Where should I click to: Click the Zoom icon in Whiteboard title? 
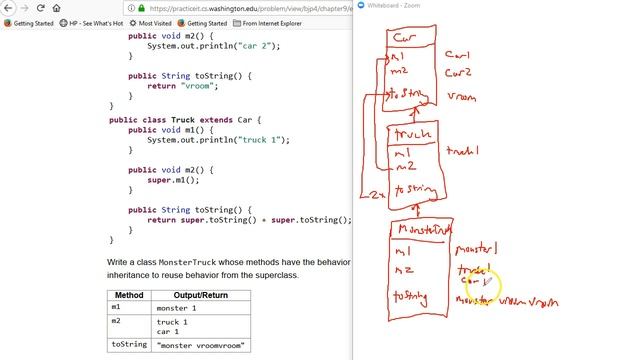click(361, 5)
